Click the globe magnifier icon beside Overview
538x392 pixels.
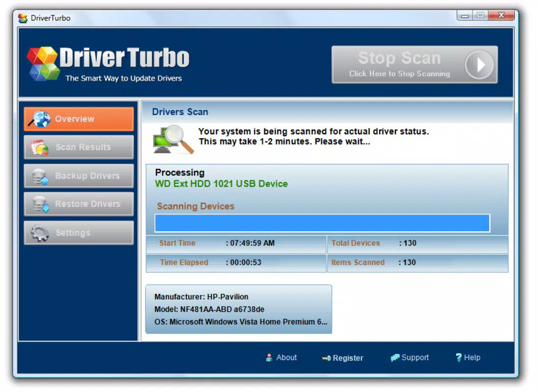[40, 119]
